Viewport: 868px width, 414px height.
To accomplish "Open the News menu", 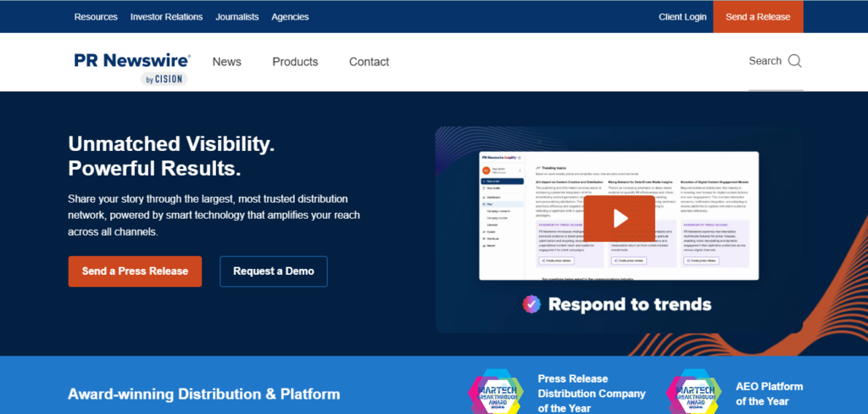I will 227,62.
